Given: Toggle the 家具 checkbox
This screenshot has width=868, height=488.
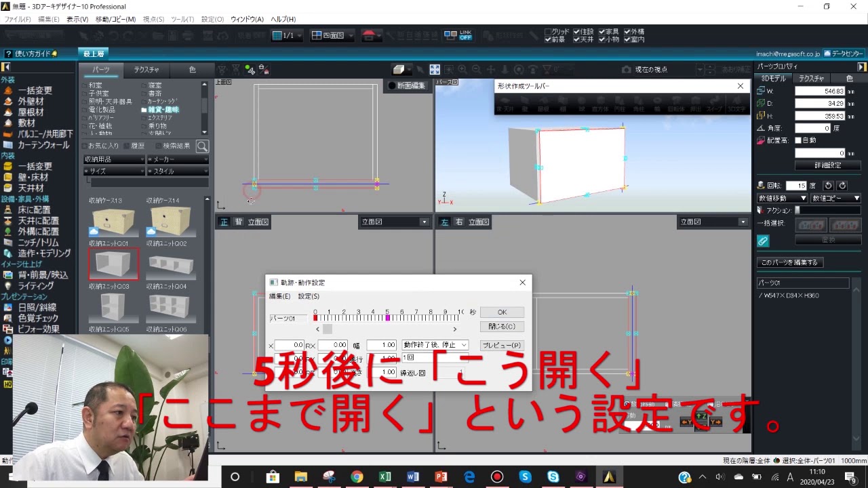Looking at the screenshot, I should tap(601, 32).
